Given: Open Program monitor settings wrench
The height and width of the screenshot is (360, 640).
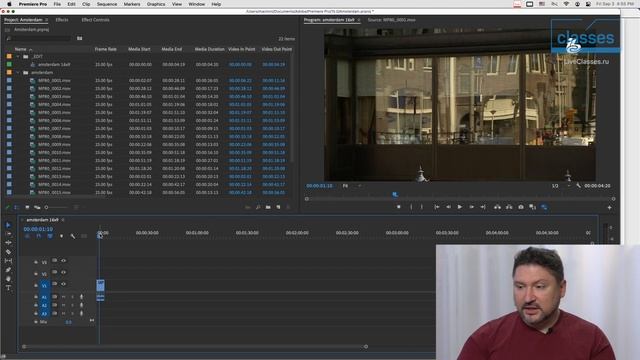Looking at the screenshot, I should [x=578, y=186].
